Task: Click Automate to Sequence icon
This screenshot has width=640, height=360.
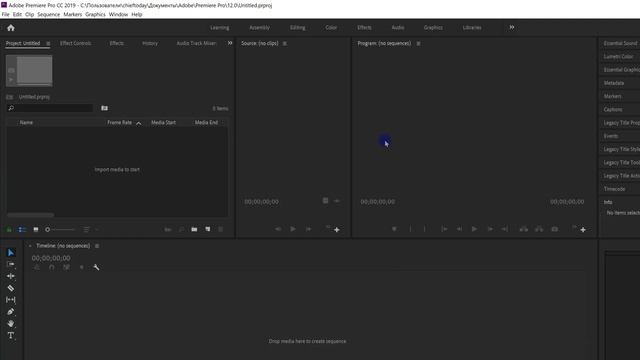Action: (168, 230)
